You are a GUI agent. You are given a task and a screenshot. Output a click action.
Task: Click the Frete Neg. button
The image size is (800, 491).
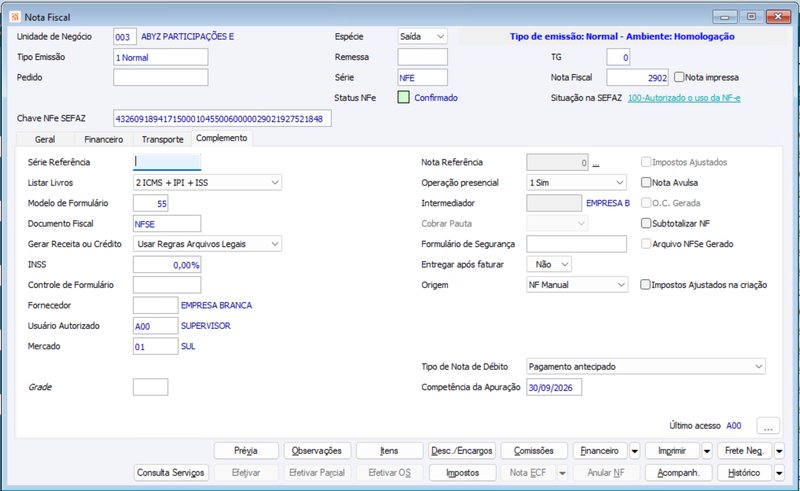(744, 451)
